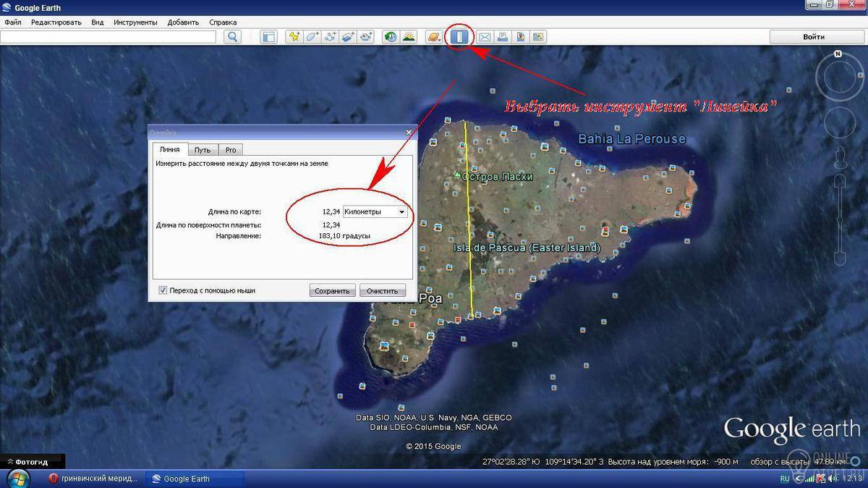Open the Километры units dropdown
Viewport: 868px width, 488px height.
point(375,212)
